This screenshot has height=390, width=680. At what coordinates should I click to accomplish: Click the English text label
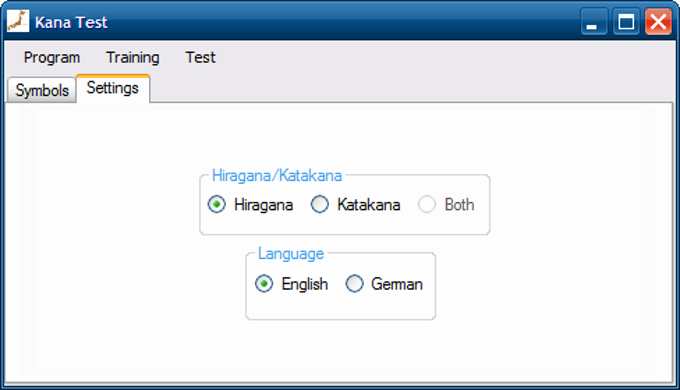[x=304, y=285]
